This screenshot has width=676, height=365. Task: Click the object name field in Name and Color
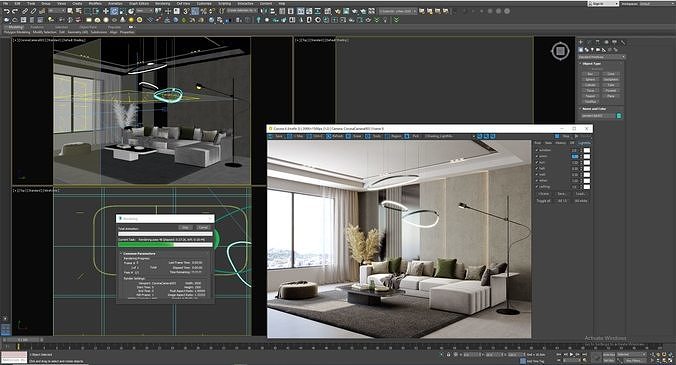598,116
